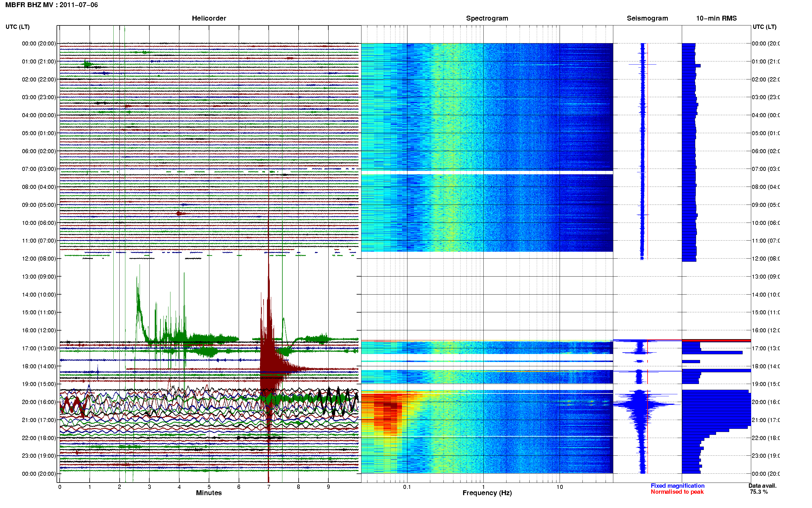Click the left '01:00 (21:00)' time label
Image resolution: width=812 pixels, height=508 pixels.
pyautogui.click(x=39, y=61)
